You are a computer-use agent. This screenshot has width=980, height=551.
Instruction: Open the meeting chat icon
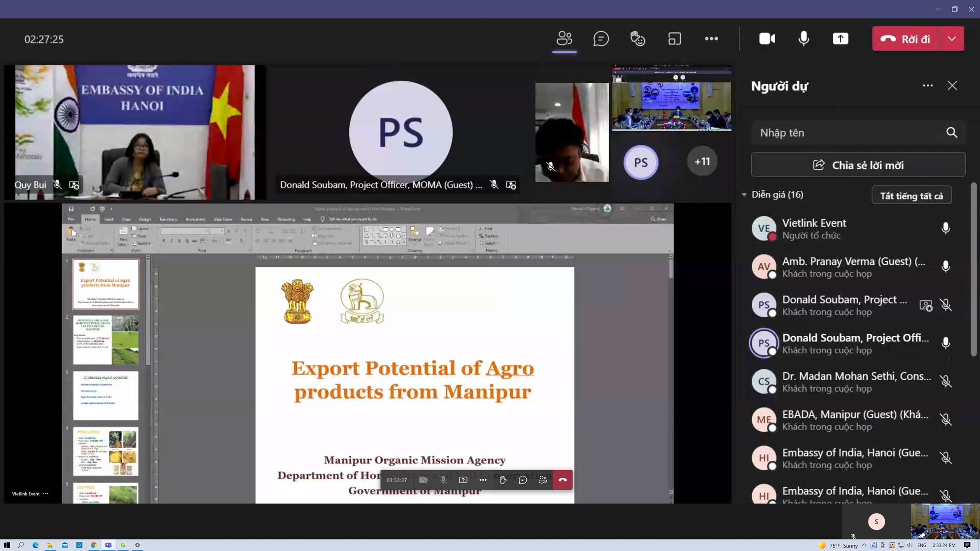click(x=601, y=39)
